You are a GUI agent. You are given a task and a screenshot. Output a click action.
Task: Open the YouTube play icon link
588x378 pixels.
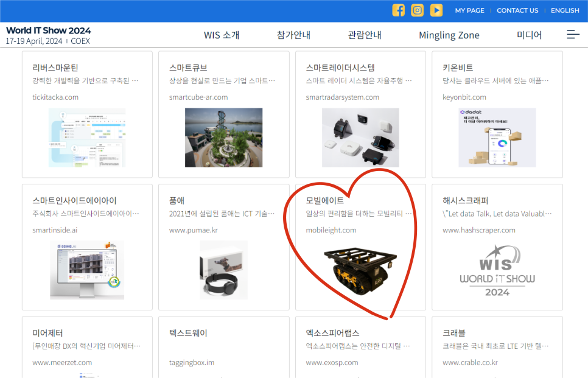[x=436, y=10]
